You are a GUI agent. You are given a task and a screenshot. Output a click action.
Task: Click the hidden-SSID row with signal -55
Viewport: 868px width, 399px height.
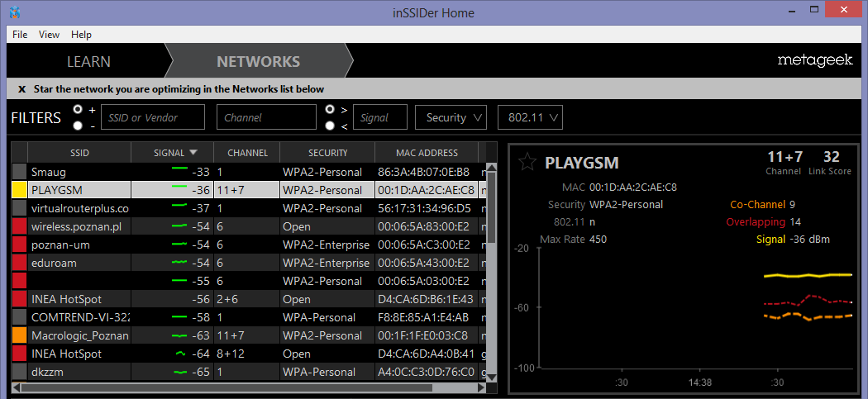point(249,281)
